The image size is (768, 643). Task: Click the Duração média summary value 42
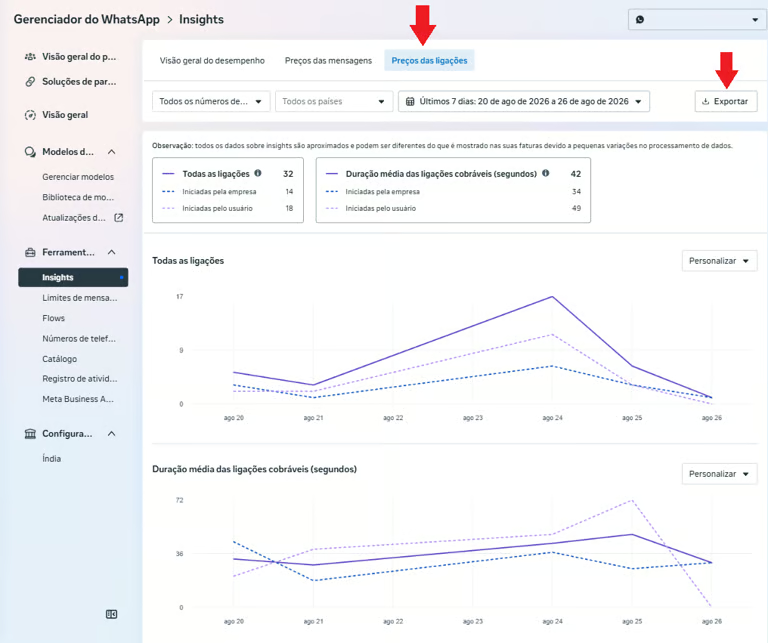point(576,174)
